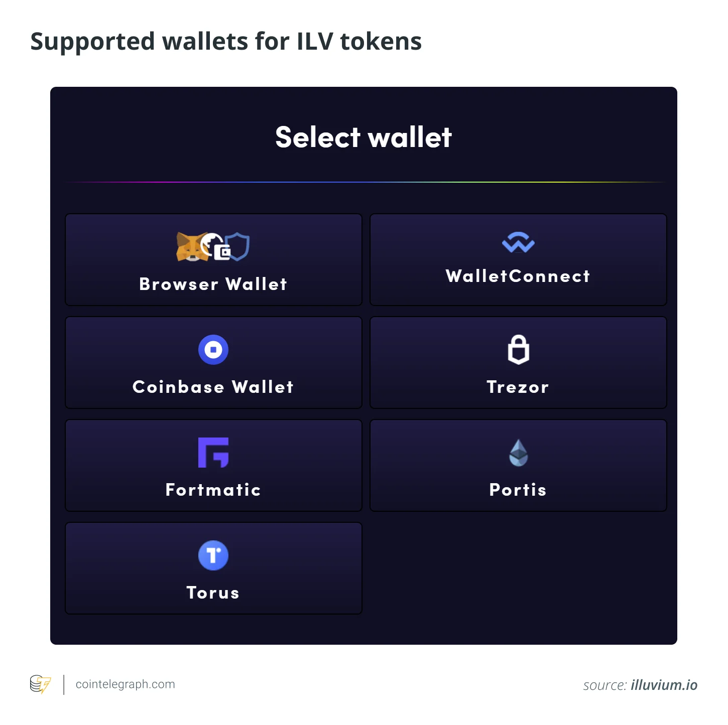The width and height of the screenshot is (728, 725).
Task: Choose WalletConnect as wallet
Action: 518,260
